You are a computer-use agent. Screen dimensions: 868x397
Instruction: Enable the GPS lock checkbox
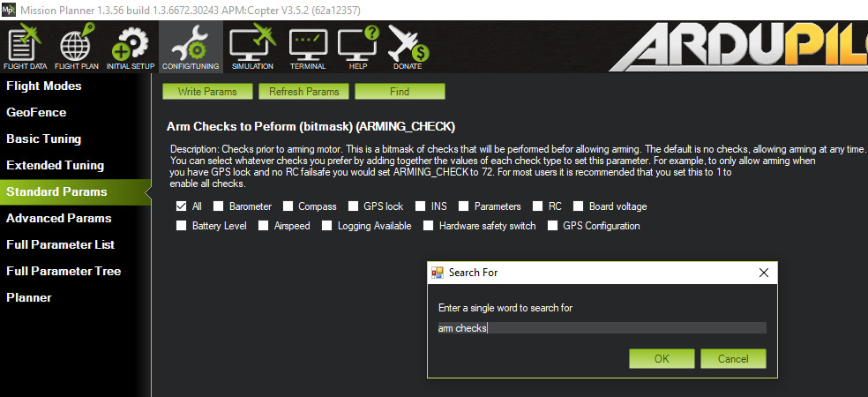(x=354, y=206)
